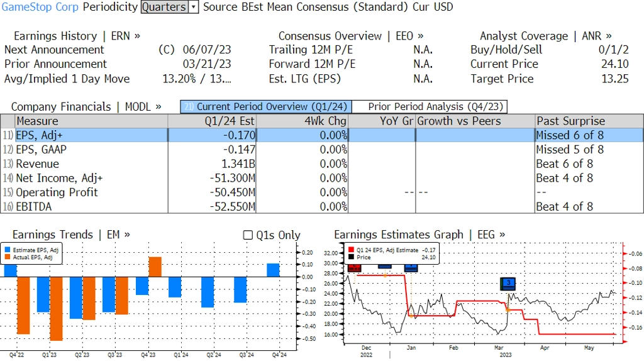Click the Current Price 24.10 value

tap(615, 64)
